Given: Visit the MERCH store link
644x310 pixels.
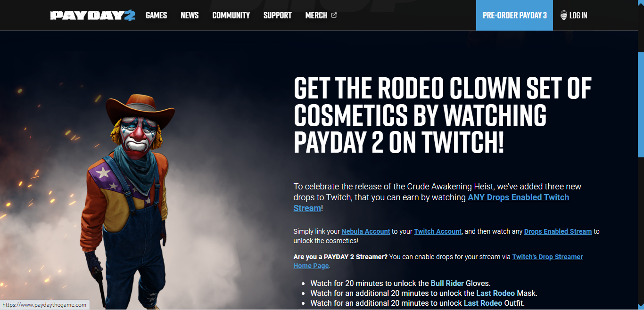Looking at the screenshot, I should pyautogui.click(x=316, y=15).
